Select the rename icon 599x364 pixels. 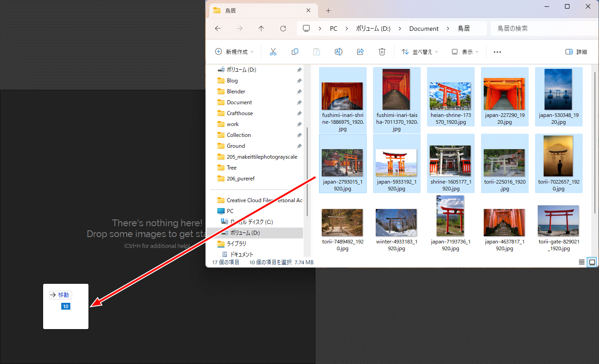(x=338, y=51)
